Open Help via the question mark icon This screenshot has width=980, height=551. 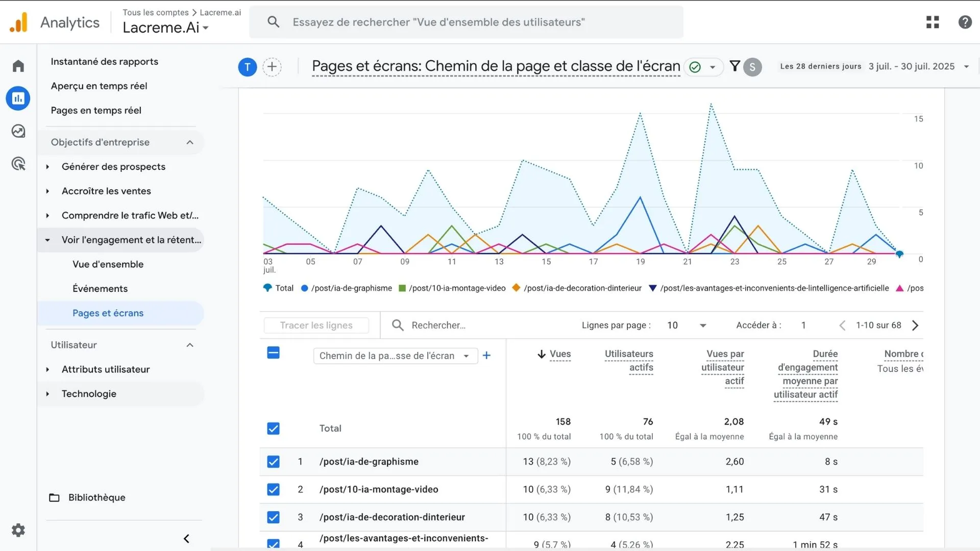(965, 22)
